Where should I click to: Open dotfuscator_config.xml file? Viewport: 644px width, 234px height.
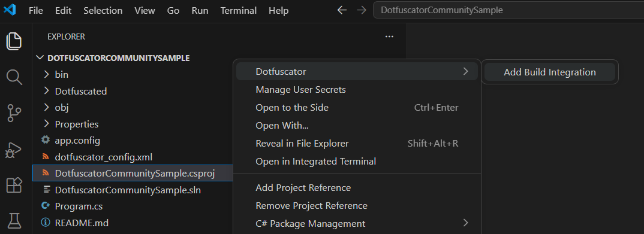pos(104,157)
